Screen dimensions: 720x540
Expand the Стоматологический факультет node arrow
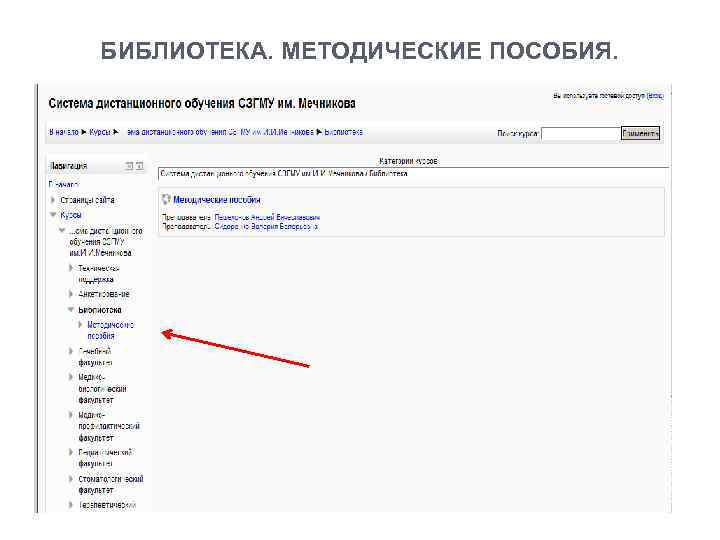pyautogui.click(x=71, y=479)
